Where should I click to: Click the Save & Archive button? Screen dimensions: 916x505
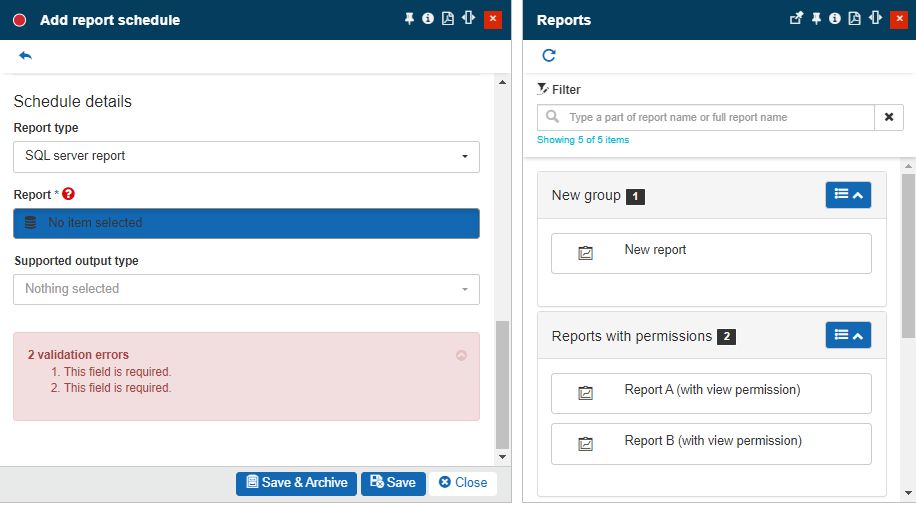(296, 483)
